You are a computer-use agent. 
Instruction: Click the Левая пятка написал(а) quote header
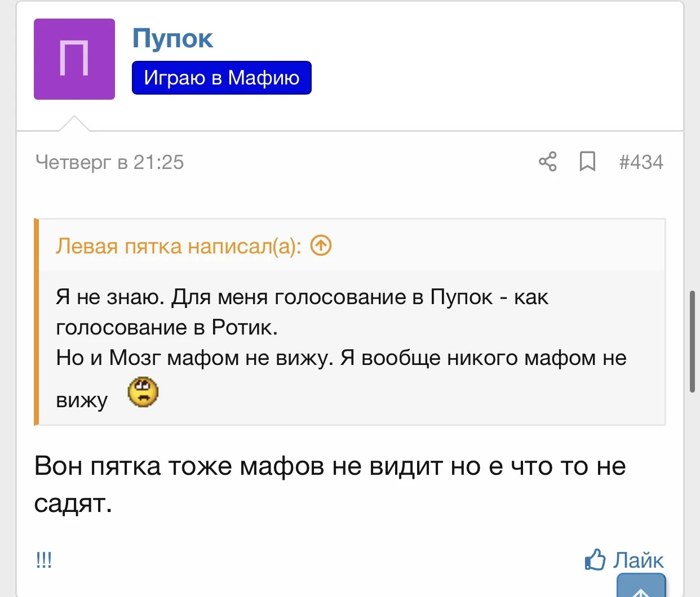[178, 246]
